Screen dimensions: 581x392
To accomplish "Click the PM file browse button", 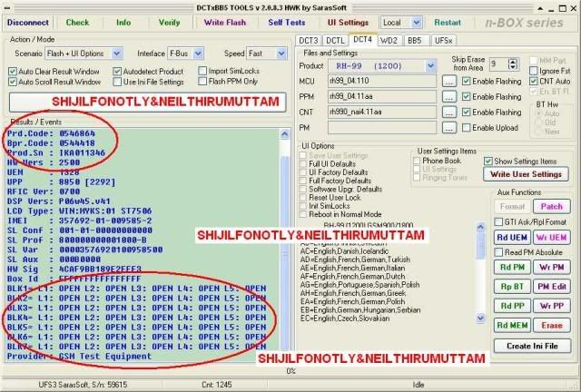I will (448, 128).
